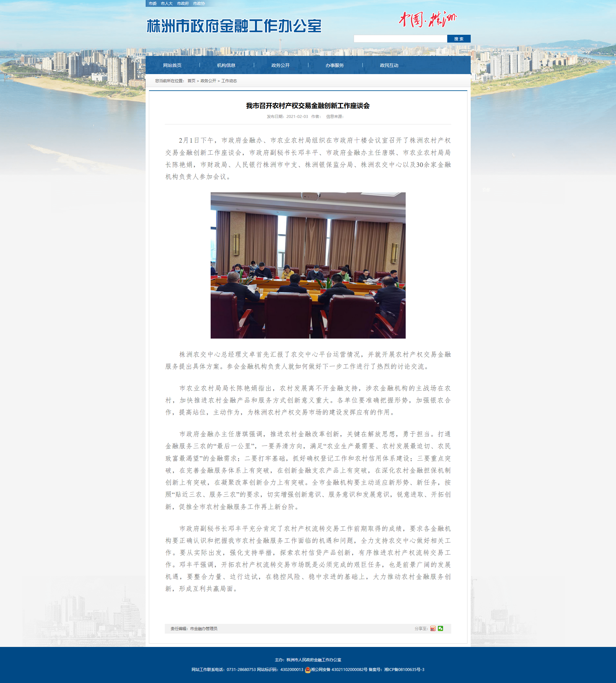Go to 办事服务 in the navigation bar
616x683 pixels.
pos(334,65)
